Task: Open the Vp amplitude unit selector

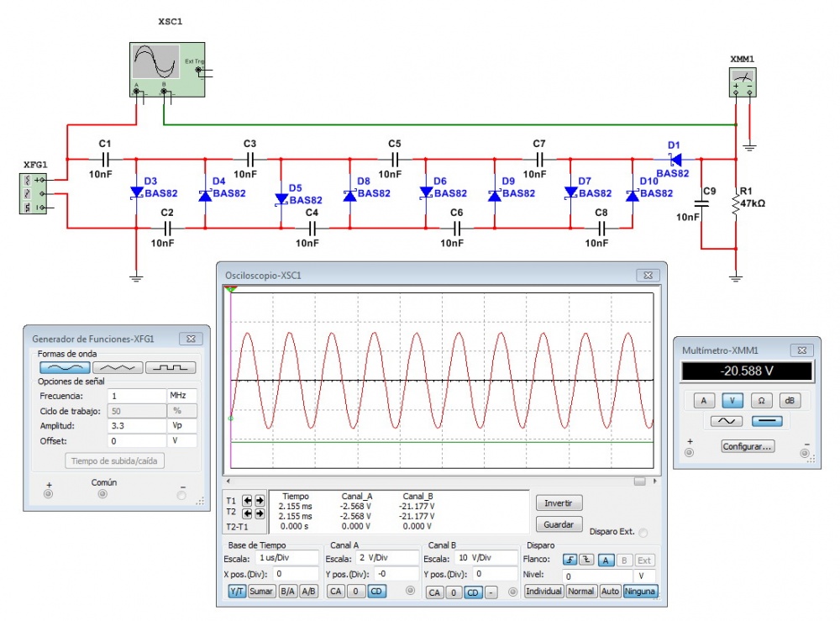Action: 182,426
